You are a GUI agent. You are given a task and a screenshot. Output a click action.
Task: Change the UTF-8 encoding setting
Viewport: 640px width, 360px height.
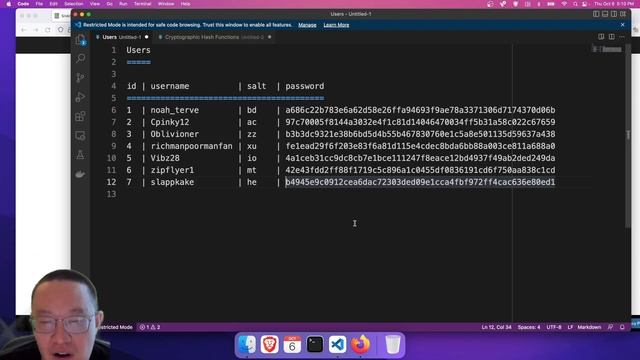click(554, 327)
